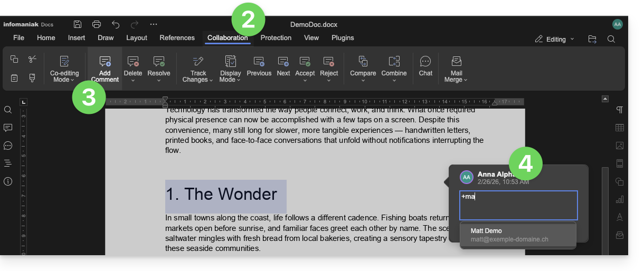Screen dimensions: 644x271
Task: Click the Undo arrow icon
Action: (x=116, y=24)
